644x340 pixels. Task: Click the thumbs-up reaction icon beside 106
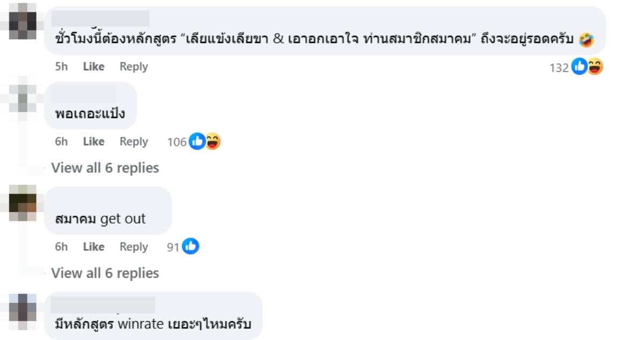click(x=197, y=142)
